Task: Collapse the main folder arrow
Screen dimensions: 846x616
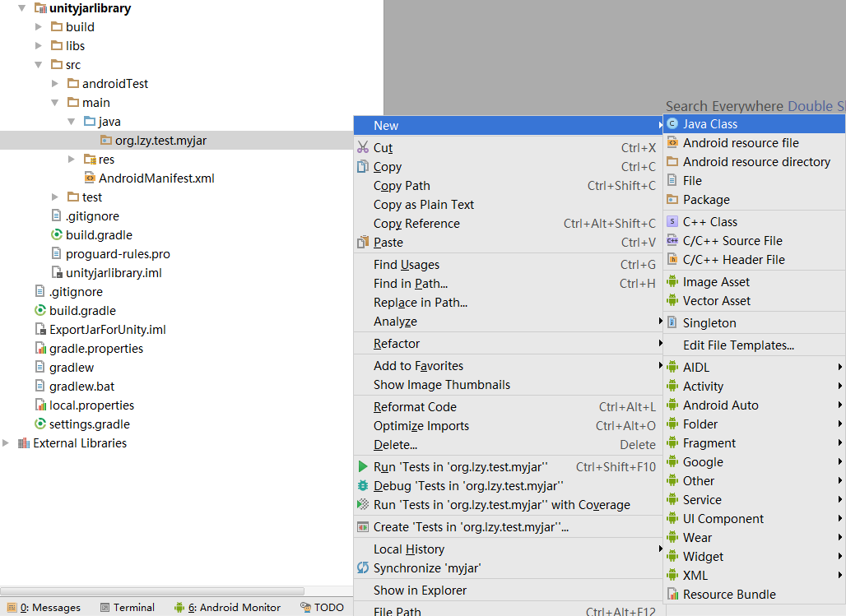Action: [x=54, y=103]
